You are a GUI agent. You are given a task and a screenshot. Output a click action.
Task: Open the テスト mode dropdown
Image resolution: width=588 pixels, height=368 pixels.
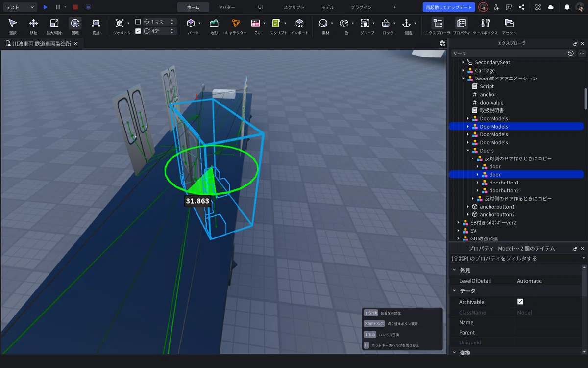(x=20, y=7)
